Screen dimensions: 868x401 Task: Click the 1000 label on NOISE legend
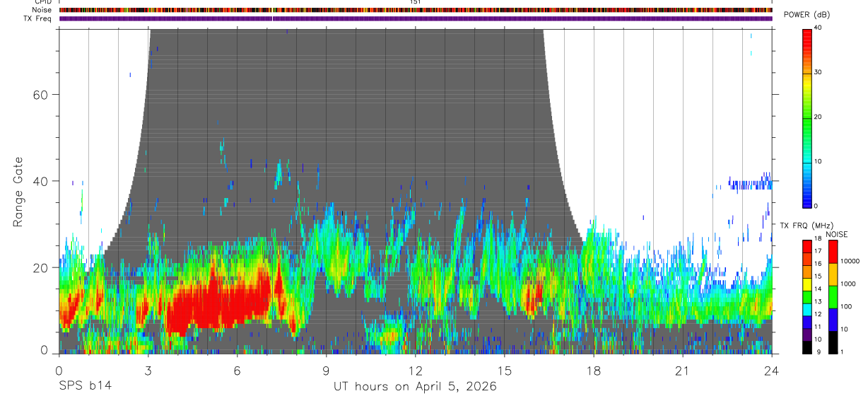tap(848, 284)
